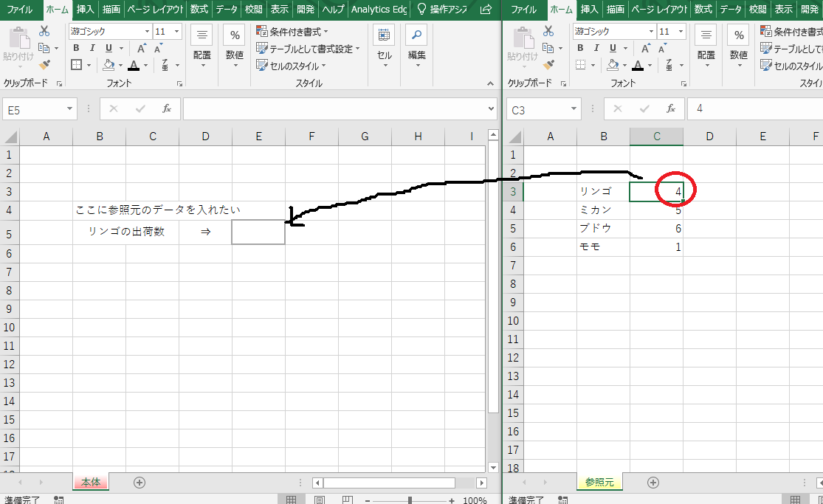
Task: Click Insert Function fx in right window
Action: click(671, 108)
